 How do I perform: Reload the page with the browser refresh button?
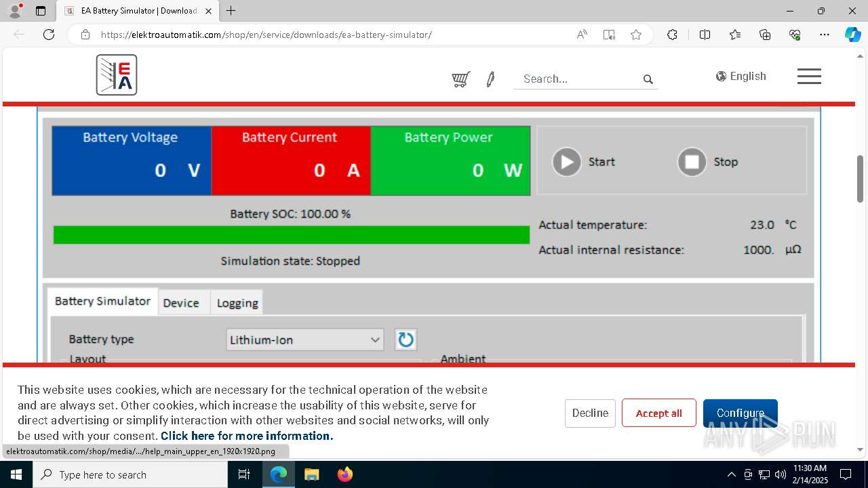click(x=49, y=35)
